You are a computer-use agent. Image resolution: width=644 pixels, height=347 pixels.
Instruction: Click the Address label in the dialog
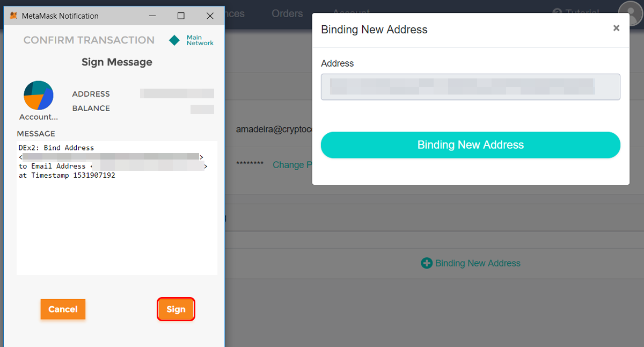coord(338,63)
